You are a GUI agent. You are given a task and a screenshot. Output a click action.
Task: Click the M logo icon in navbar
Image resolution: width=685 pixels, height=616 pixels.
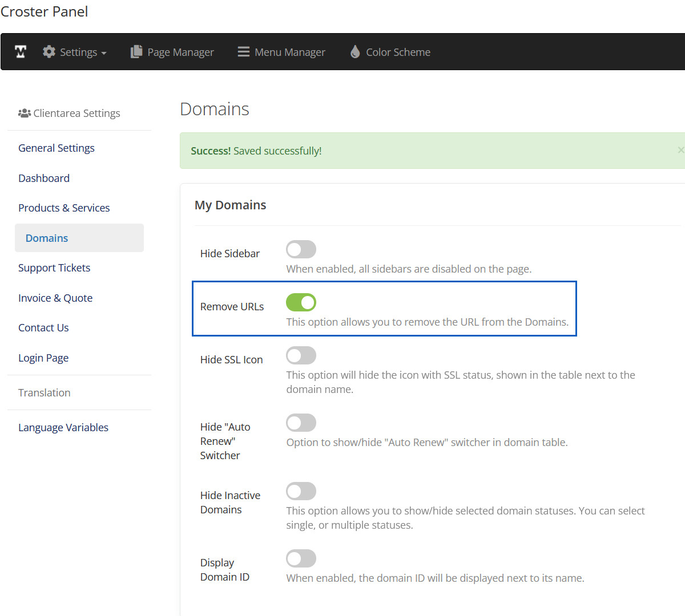click(21, 52)
